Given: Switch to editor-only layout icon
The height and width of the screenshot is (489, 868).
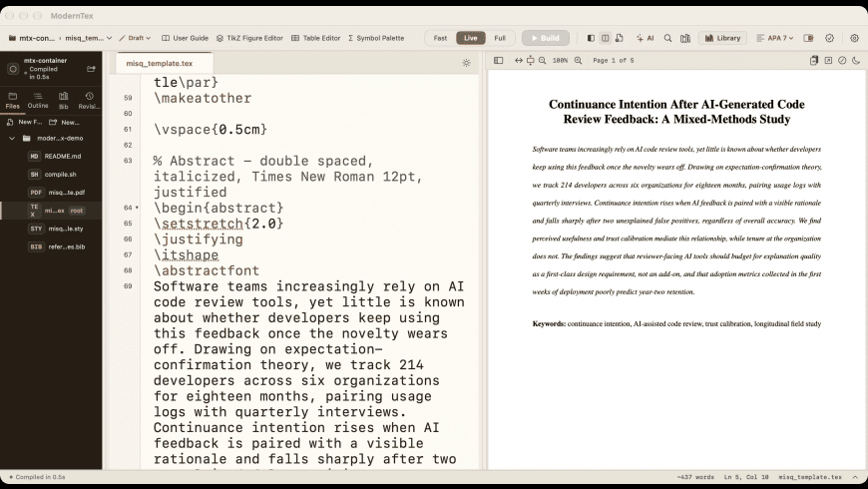Looking at the screenshot, I should point(591,38).
